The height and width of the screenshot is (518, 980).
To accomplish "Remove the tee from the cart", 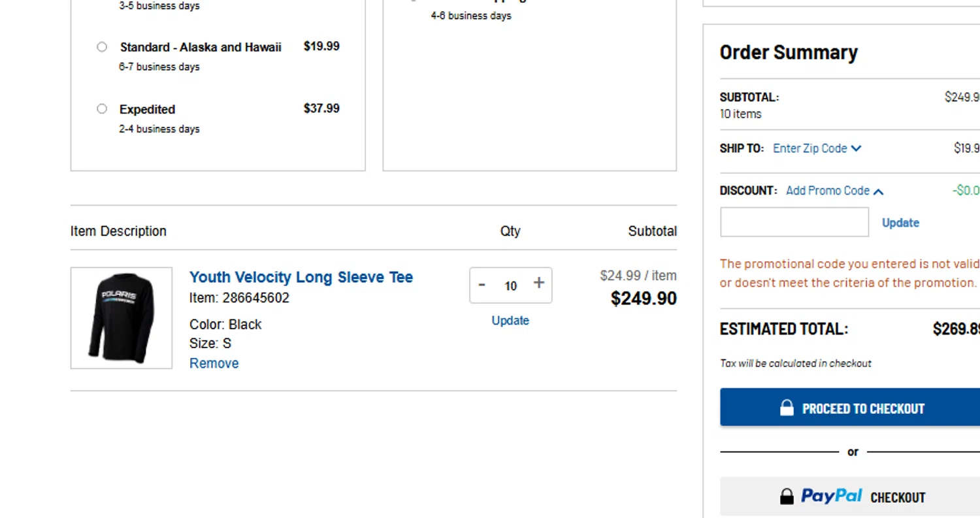I will pyautogui.click(x=214, y=363).
